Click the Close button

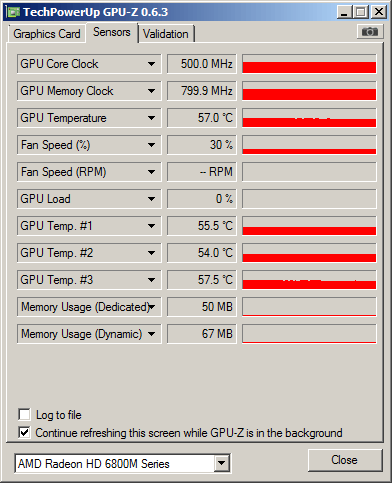tap(345, 460)
